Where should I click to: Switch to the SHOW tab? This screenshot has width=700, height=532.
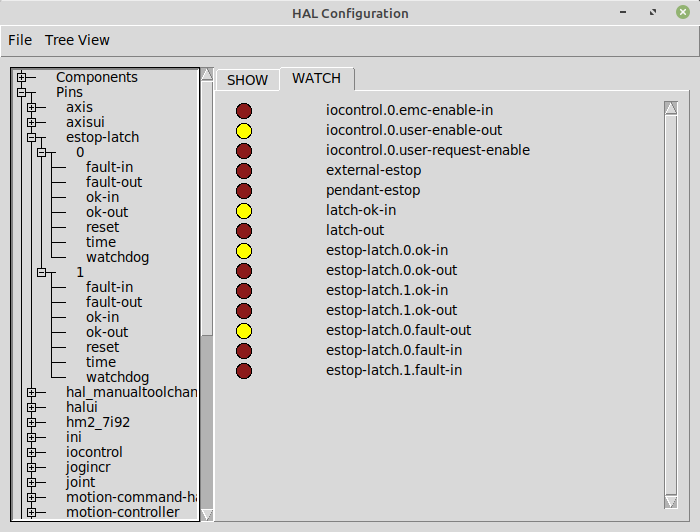[x=247, y=80]
